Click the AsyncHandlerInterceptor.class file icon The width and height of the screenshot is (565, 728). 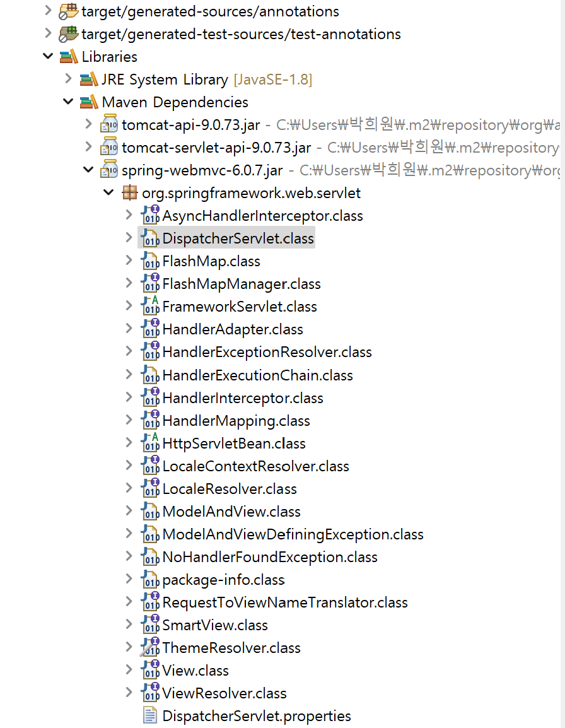pyautogui.click(x=151, y=215)
